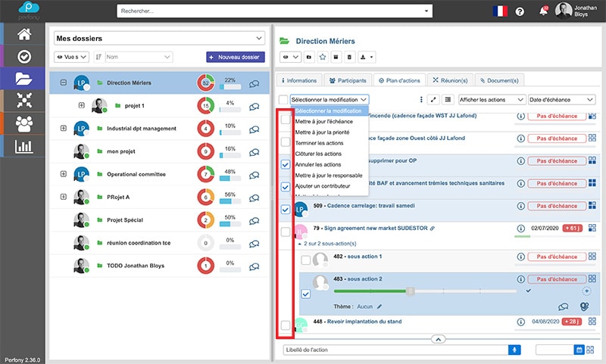Click the progress slider of sub-action 483
Screen dimensions: 606x364
coord(411,291)
